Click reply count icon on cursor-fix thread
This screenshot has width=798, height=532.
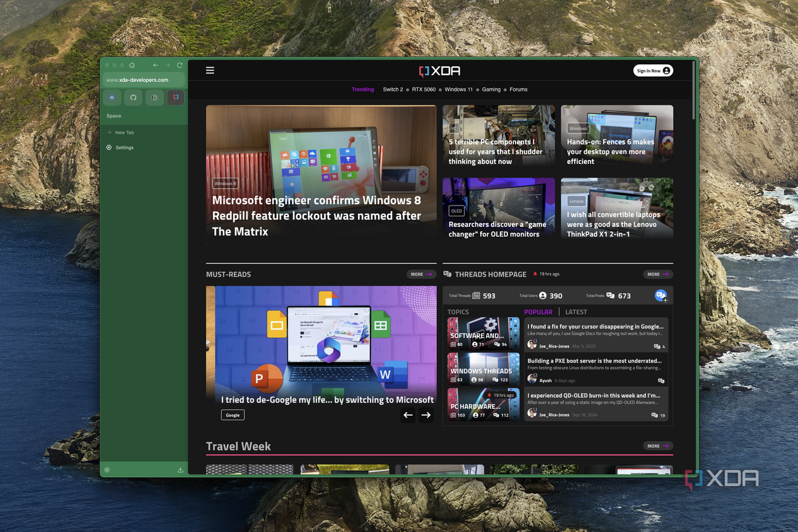tap(657, 347)
